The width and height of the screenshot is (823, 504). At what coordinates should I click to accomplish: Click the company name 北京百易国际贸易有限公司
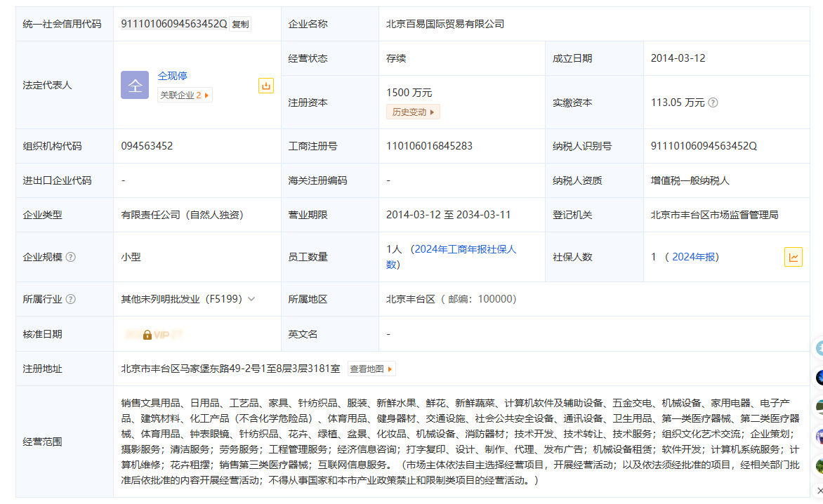pos(445,24)
